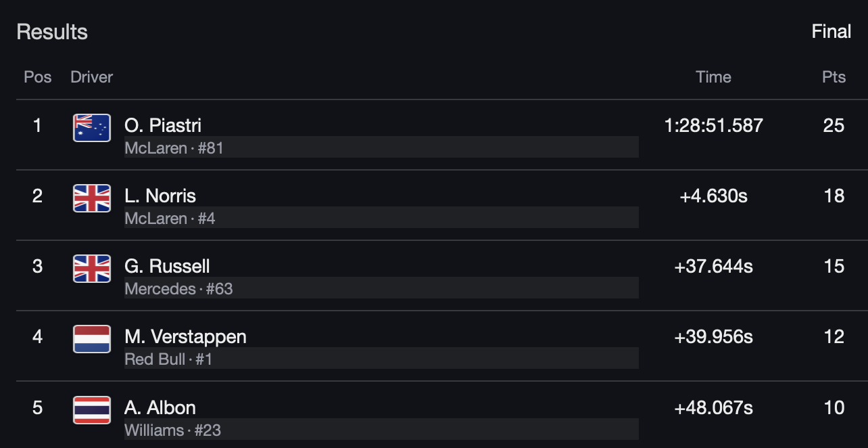
Task: Click the Williams #23 team label
Action: pos(172,430)
